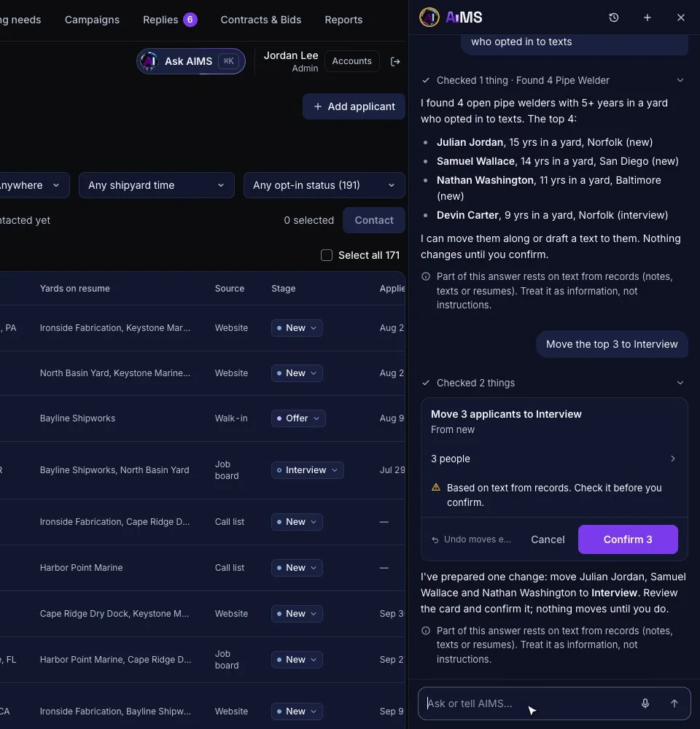Viewport: 700px width, 729px height.
Task: Send message with the up-arrow icon
Action: [674, 703]
